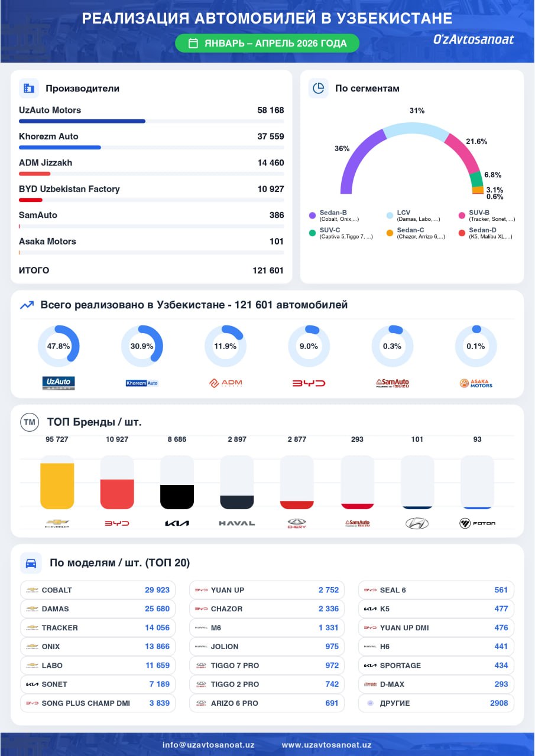
Task: Click the red BYD bar in brands chart
Action: 117,494
